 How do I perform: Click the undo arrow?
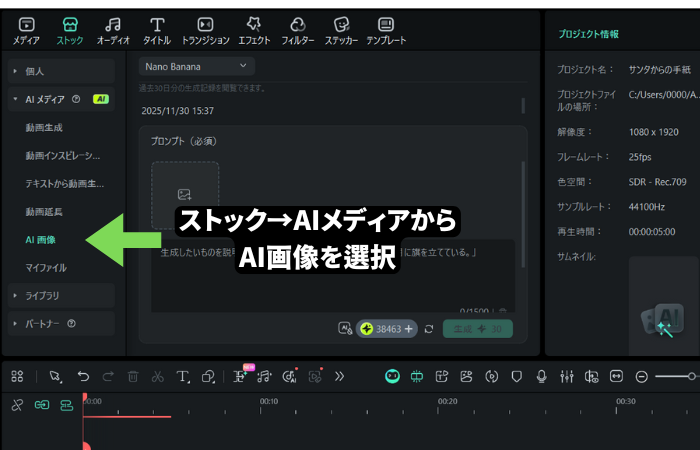tap(83, 376)
